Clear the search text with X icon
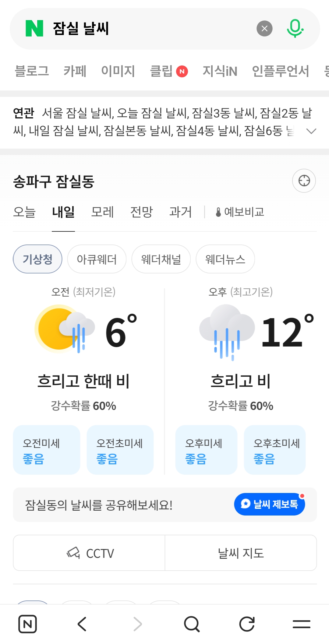The width and height of the screenshot is (329, 644). pos(264,29)
